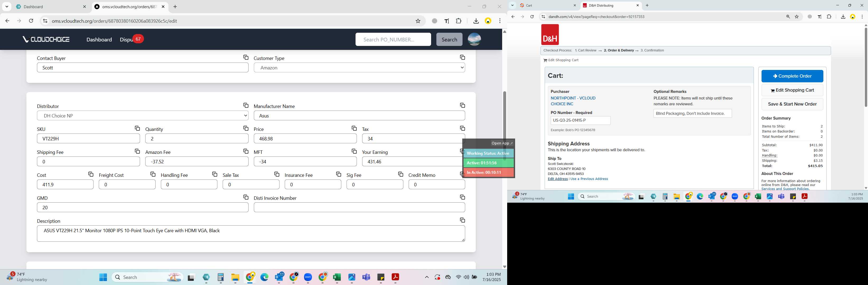868x285 pixels.
Task: Open the zoom magnifier icon in D&H address bar
Action: click(x=788, y=17)
